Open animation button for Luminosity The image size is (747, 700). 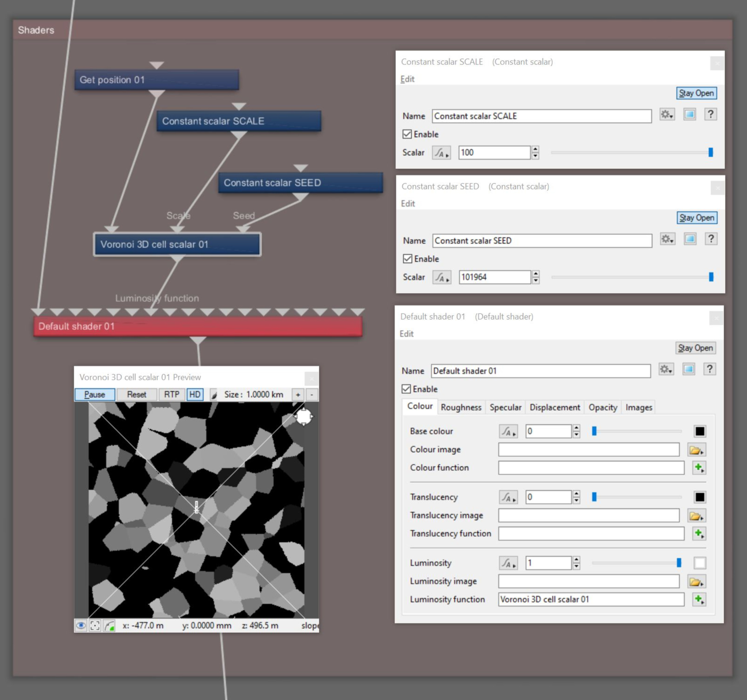tap(508, 563)
